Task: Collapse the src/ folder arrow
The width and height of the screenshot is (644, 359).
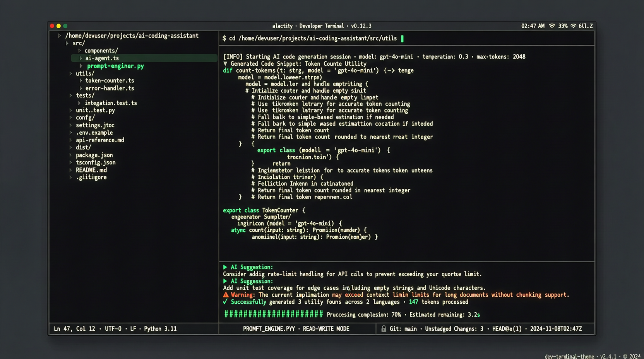Action: click(67, 43)
